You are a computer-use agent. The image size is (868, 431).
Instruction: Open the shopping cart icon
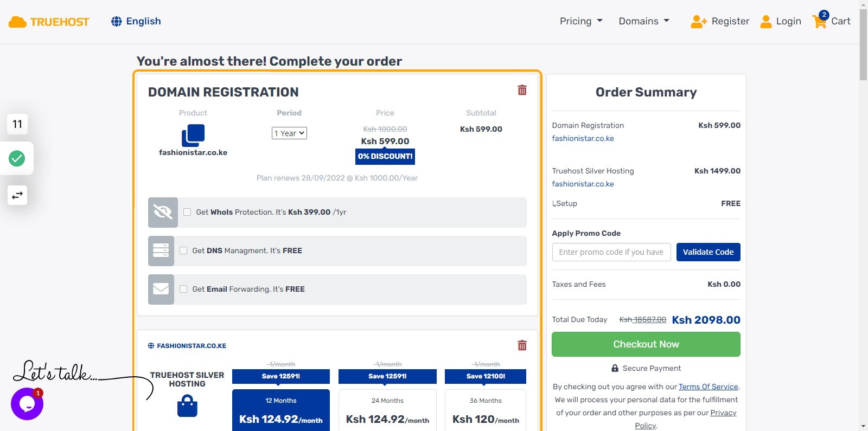819,21
